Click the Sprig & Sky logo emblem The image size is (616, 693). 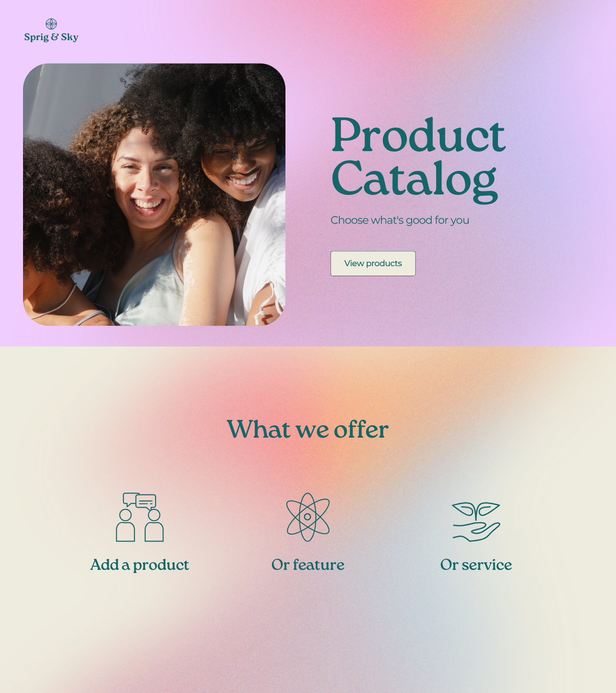pyautogui.click(x=51, y=24)
